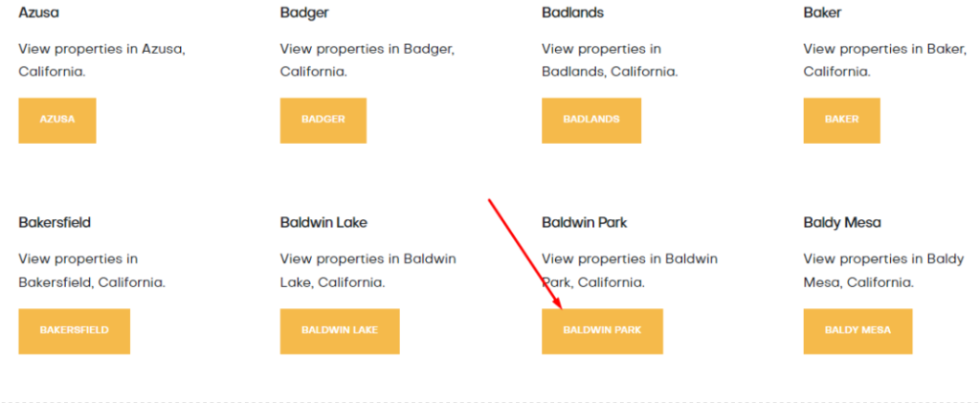Image resolution: width=980 pixels, height=403 pixels.
Task: Click the yellow AZUSA button
Action: [x=57, y=120]
